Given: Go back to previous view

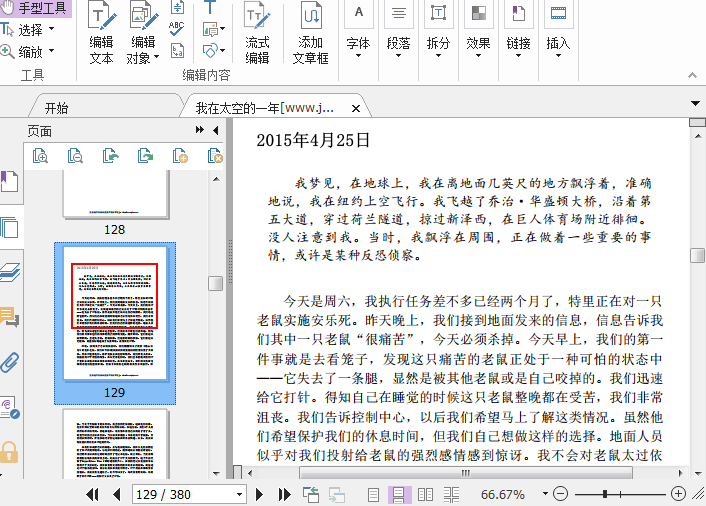Looking at the screenshot, I should pyautogui.click(x=311, y=494).
